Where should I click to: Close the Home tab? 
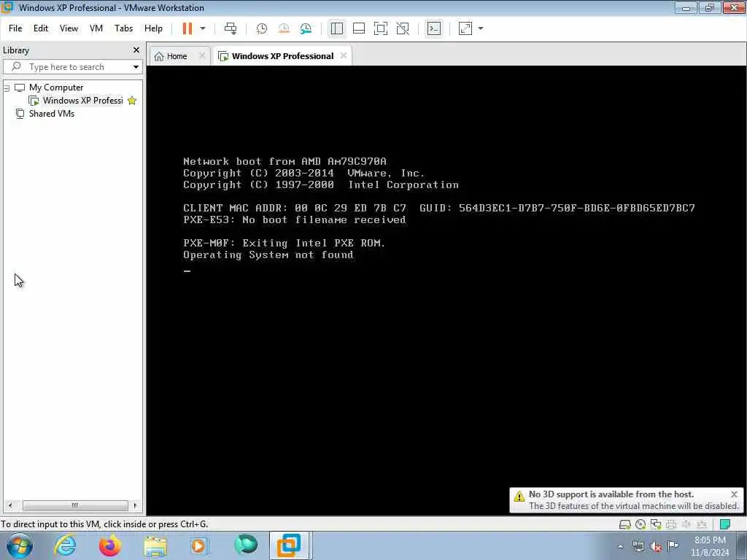202,55
